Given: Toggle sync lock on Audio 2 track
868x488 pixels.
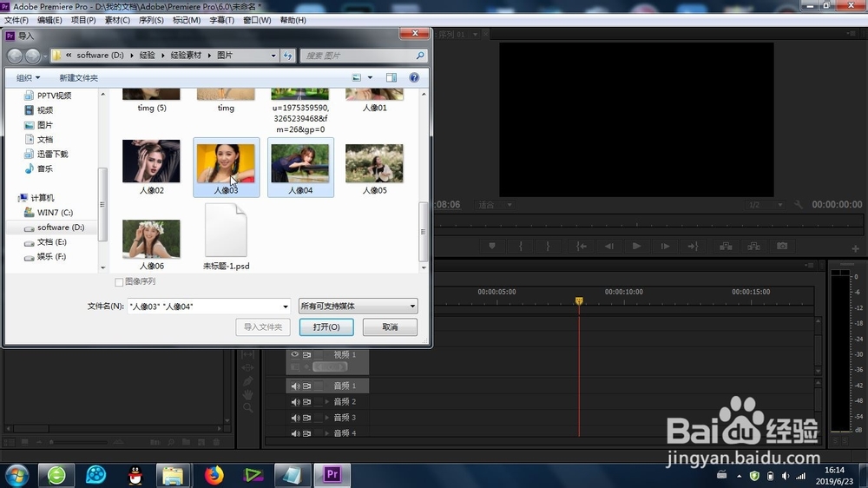Looking at the screenshot, I should pyautogui.click(x=306, y=401).
